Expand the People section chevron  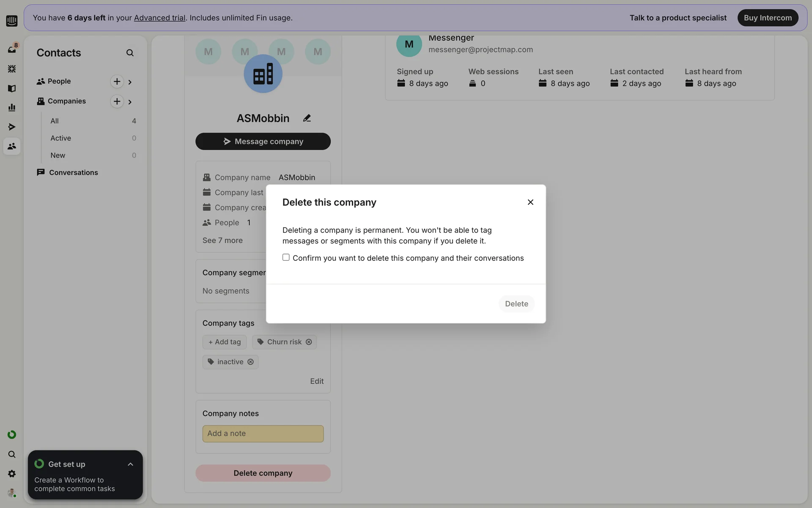pos(130,82)
